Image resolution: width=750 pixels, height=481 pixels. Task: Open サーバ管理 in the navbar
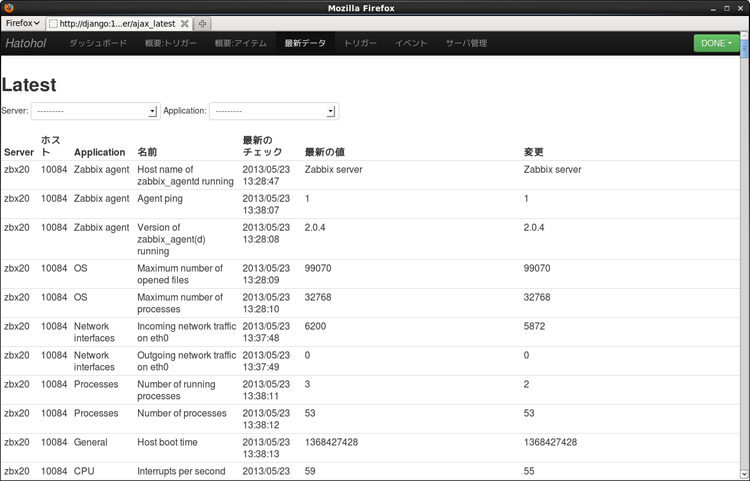[x=466, y=43]
